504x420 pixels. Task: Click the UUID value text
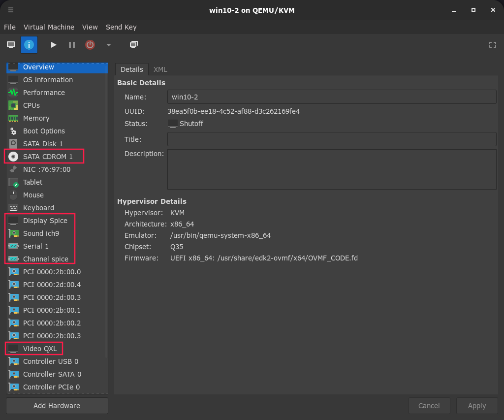(233, 111)
